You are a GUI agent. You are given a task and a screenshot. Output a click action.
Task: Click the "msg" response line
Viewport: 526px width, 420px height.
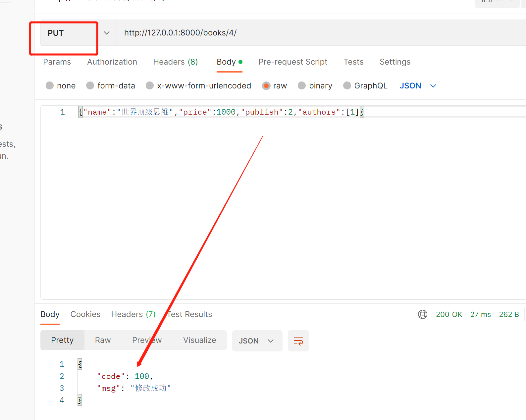pos(134,388)
